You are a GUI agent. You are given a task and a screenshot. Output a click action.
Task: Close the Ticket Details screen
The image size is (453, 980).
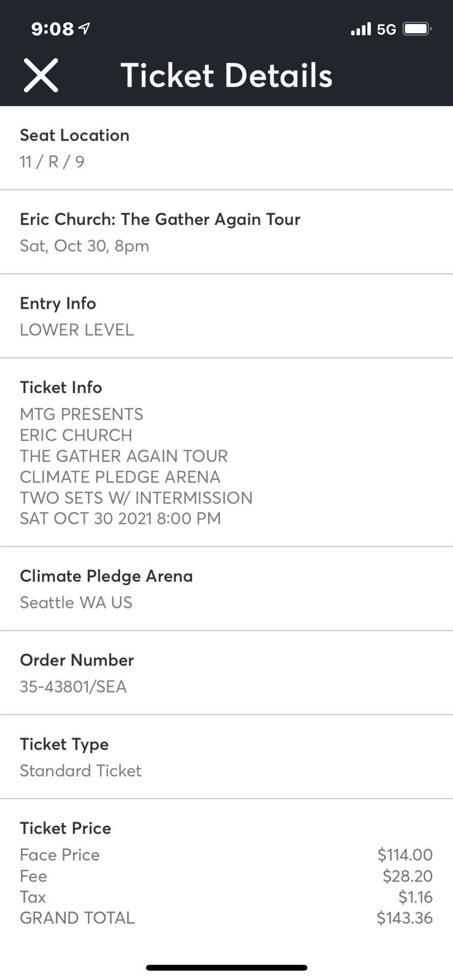click(41, 76)
